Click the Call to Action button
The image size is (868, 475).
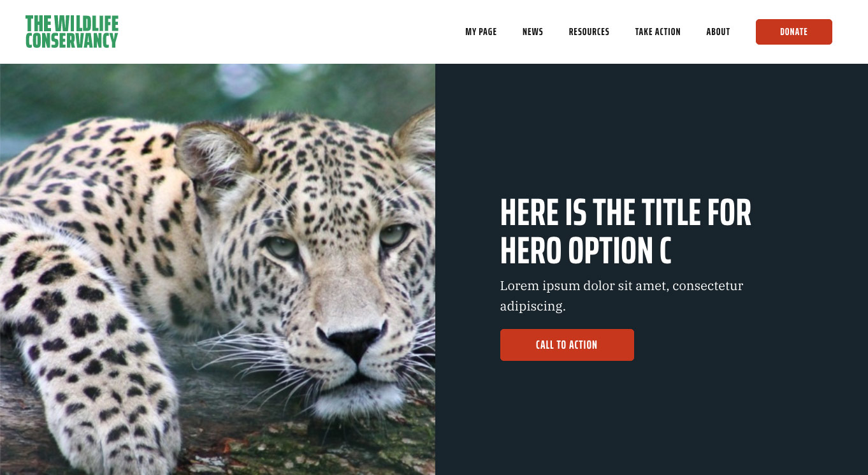[x=567, y=345]
